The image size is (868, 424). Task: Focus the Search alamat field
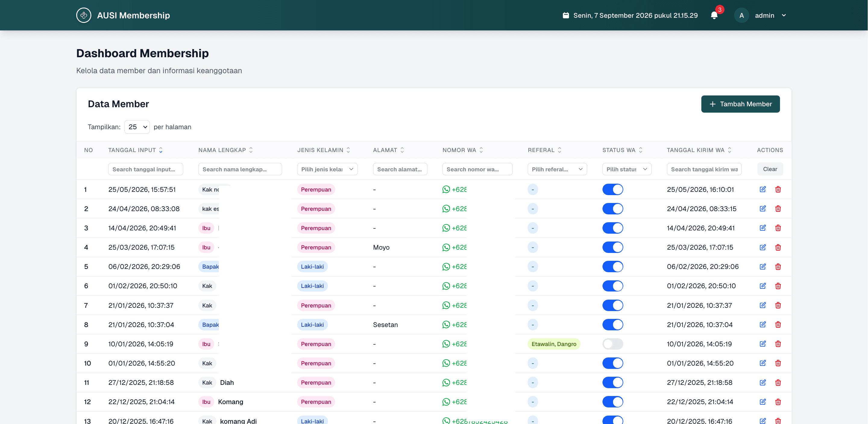click(400, 169)
